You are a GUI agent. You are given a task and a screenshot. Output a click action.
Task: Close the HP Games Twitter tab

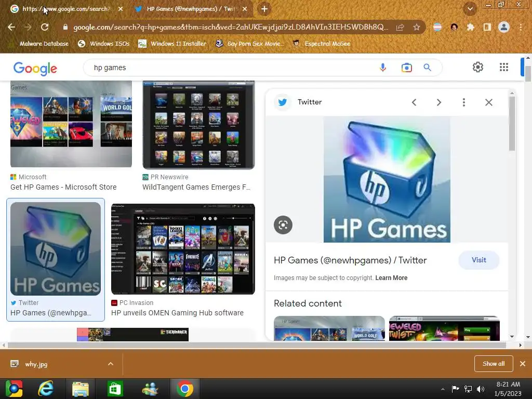(x=245, y=9)
